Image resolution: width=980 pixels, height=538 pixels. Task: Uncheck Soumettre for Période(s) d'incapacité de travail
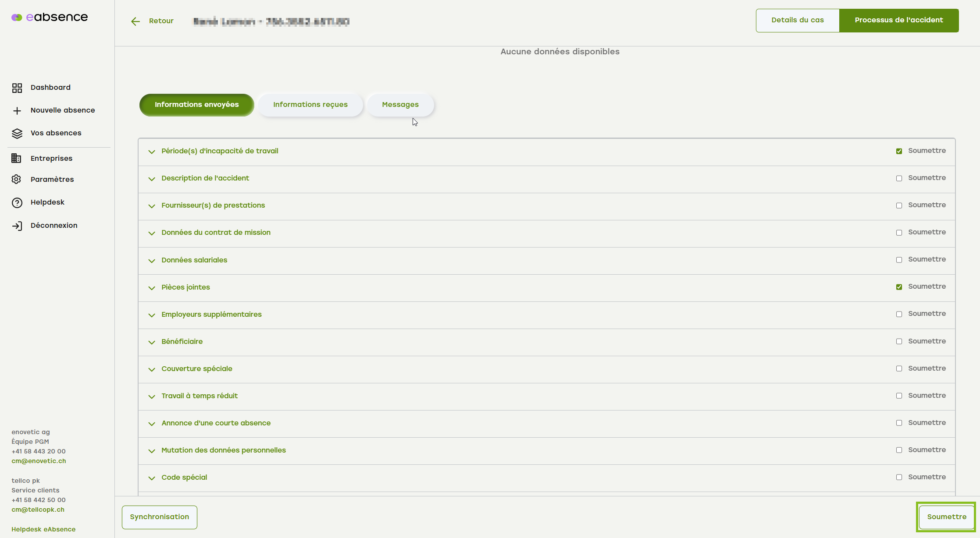point(899,151)
